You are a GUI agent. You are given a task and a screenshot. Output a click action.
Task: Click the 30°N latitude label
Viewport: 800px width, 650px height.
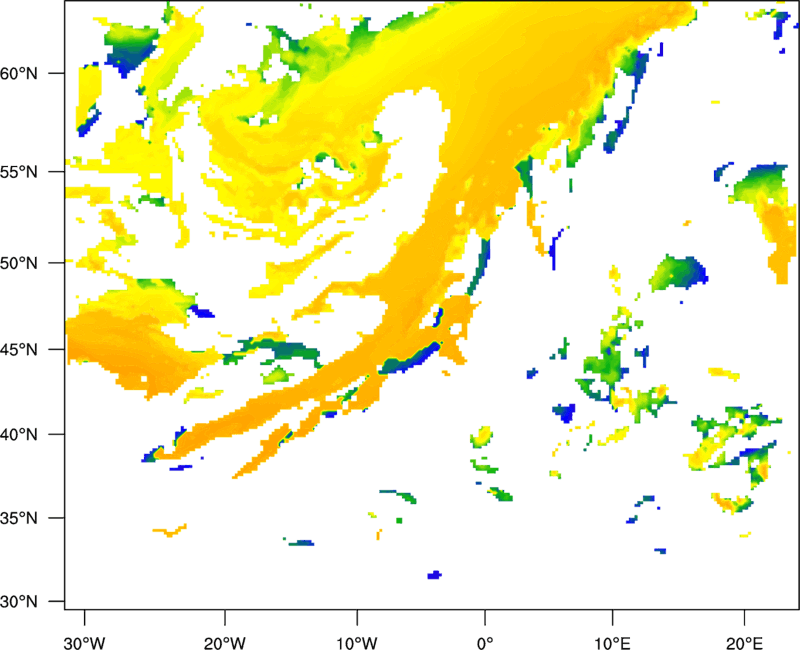click(19, 602)
